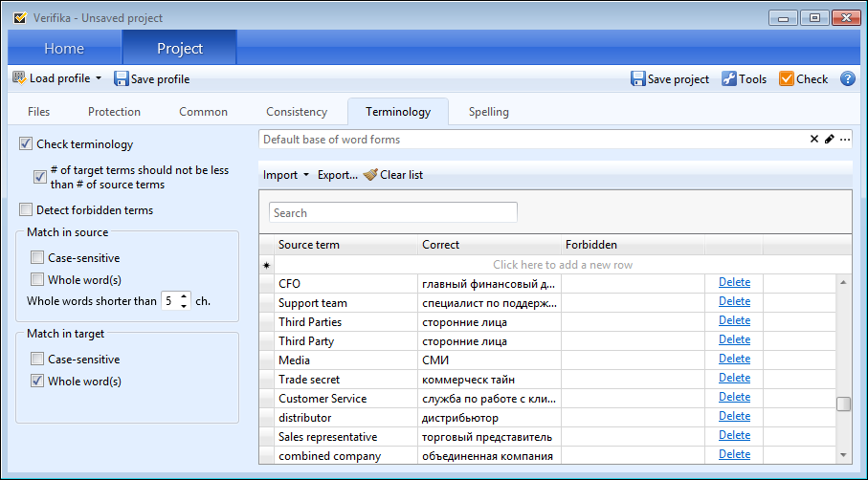868x480 pixels.
Task: Click the Save profile disk icon
Action: (122, 79)
